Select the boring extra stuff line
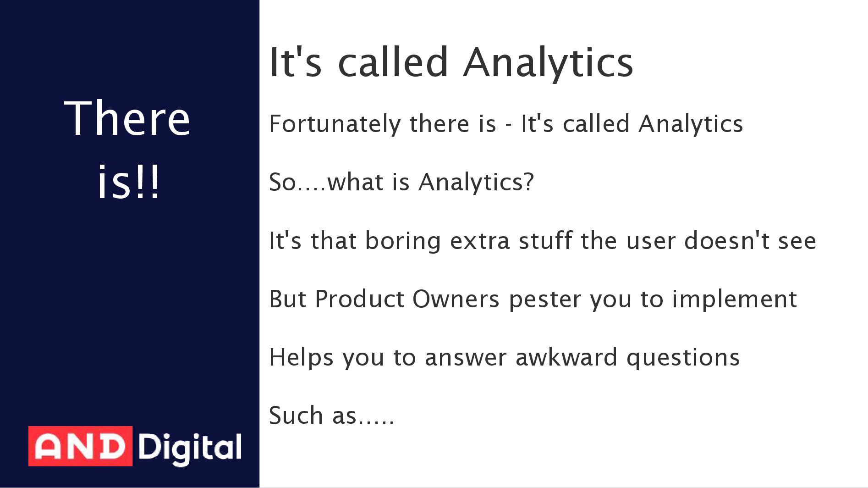Image resolution: width=868 pixels, height=488 pixels. click(x=543, y=241)
